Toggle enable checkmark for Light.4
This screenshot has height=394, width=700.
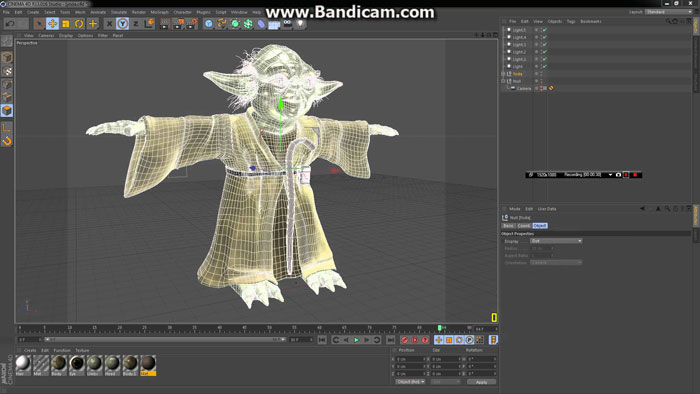click(x=545, y=37)
